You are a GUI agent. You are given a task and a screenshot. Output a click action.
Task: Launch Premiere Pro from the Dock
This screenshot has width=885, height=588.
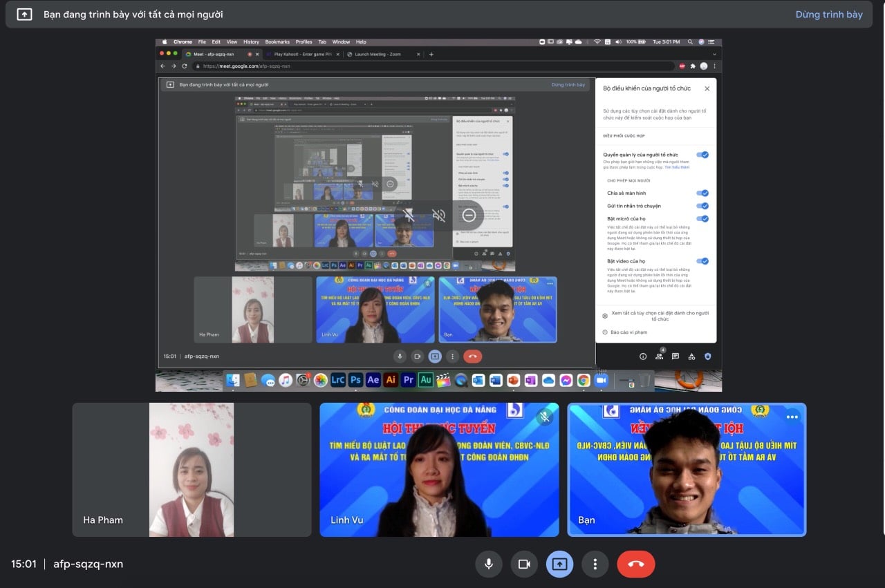pyautogui.click(x=408, y=380)
